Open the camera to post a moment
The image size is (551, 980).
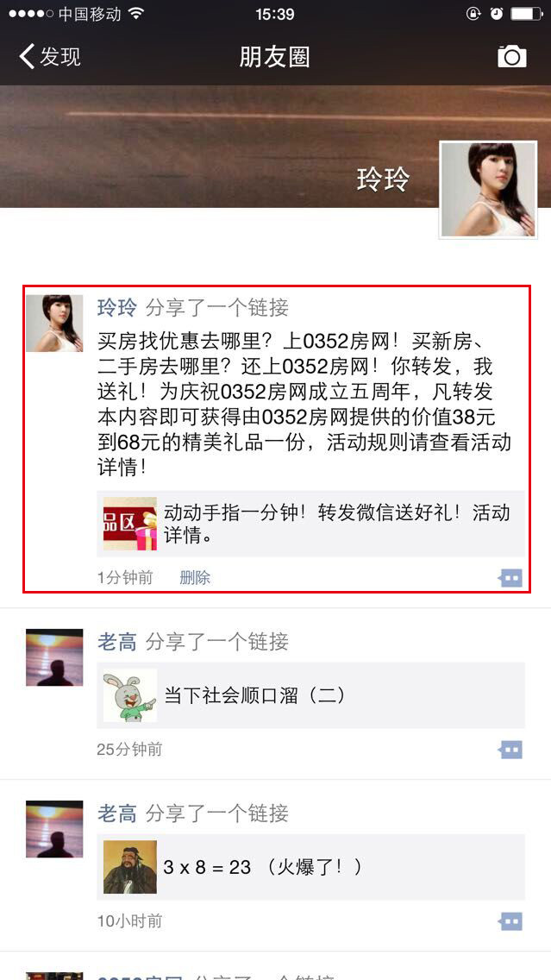(511, 57)
